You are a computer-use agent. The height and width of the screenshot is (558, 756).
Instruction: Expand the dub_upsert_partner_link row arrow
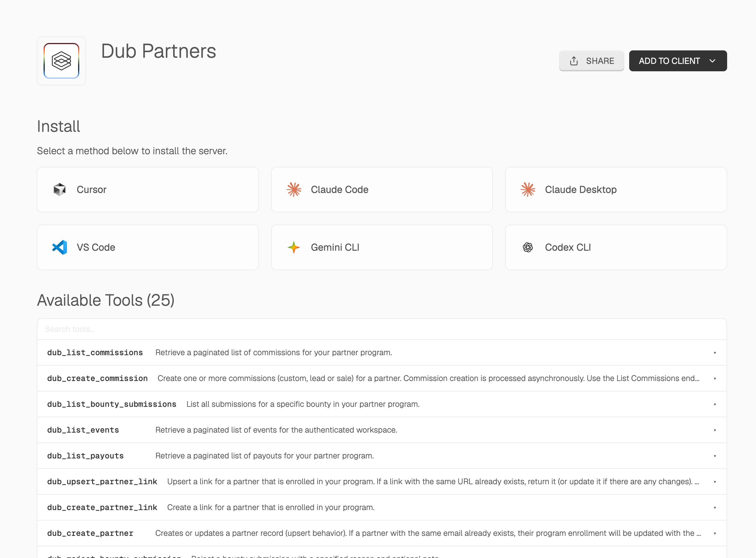click(x=715, y=482)
